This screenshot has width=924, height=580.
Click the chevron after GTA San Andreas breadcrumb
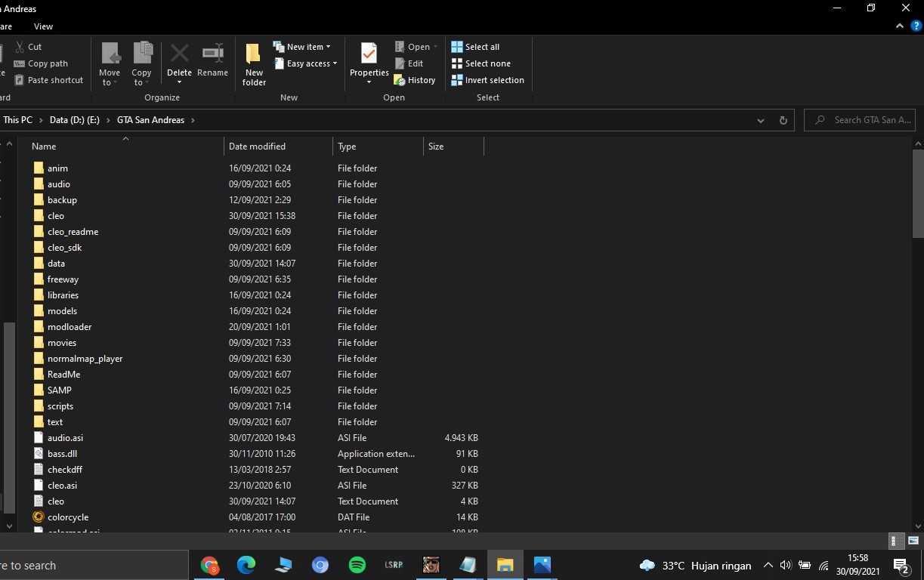193,120
